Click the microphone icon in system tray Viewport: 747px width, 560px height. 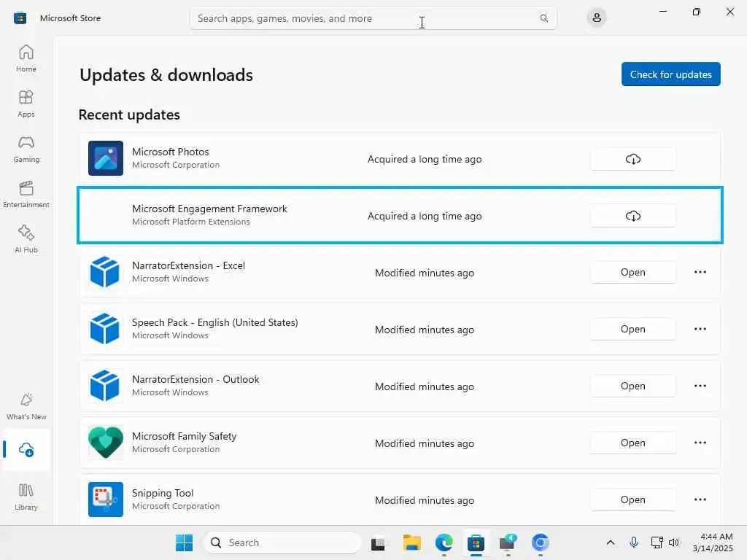pos(634,542)
